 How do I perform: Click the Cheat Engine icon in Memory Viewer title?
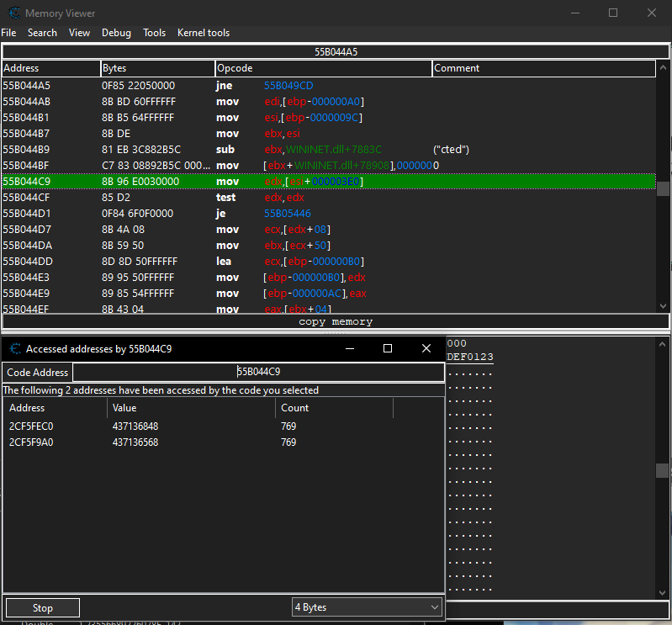[14, 13]
